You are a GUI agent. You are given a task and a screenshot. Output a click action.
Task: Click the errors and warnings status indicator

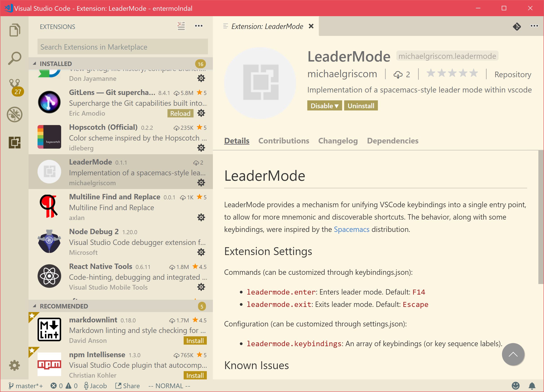click(64, 386)
